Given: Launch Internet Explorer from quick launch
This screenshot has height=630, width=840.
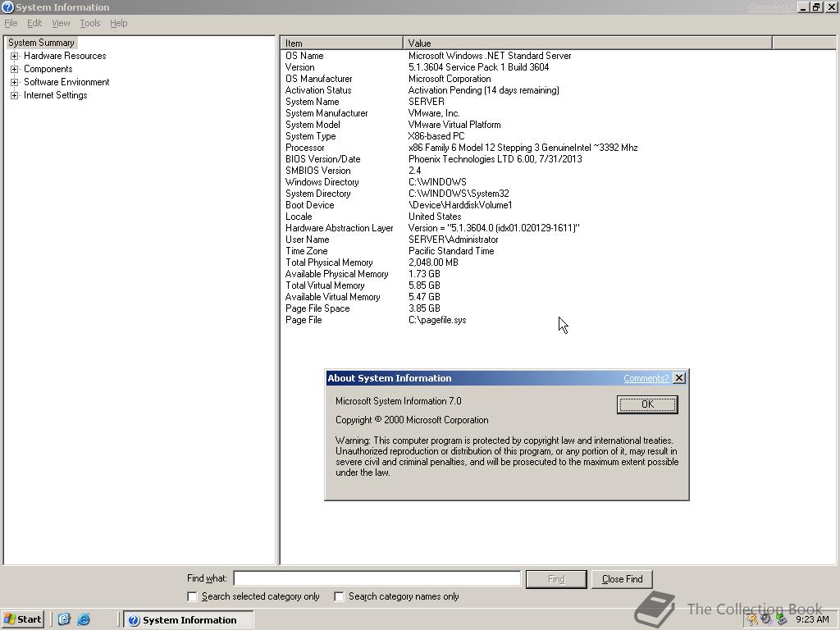Looking at the screenshot, I should tap(84, 619).
